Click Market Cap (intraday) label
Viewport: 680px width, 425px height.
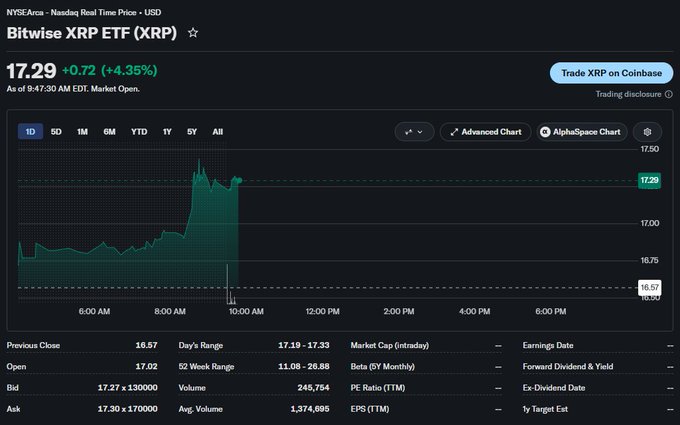[389, 345]
